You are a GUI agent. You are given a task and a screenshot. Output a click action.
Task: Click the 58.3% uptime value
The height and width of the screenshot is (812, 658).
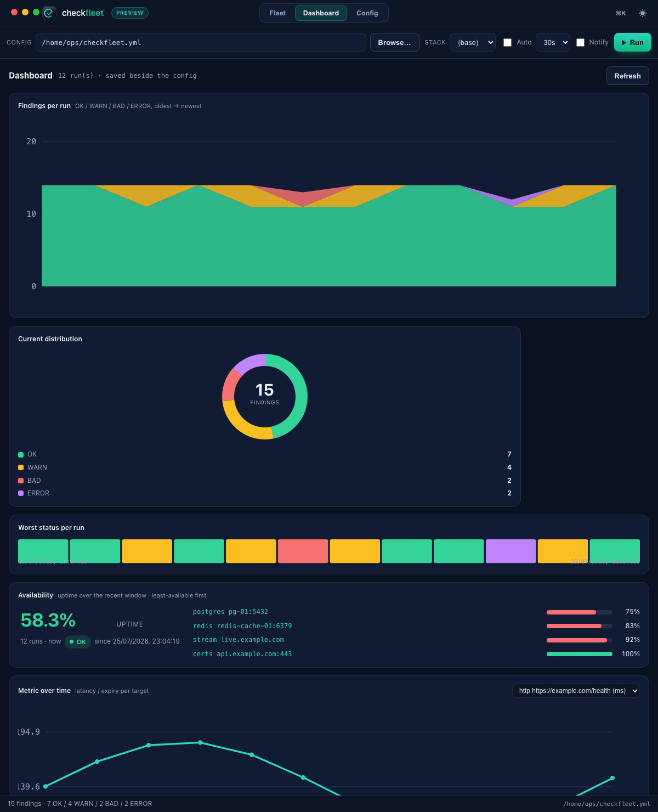[48, 620]
